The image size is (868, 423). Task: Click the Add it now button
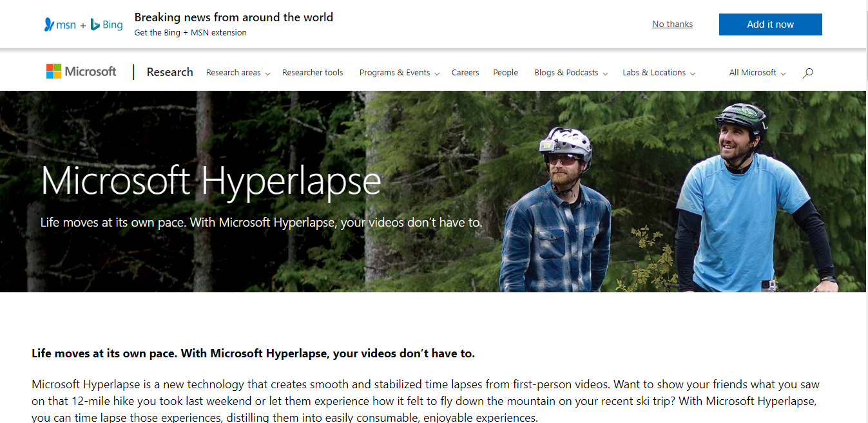pyautogui.click(x=770, y=24)
